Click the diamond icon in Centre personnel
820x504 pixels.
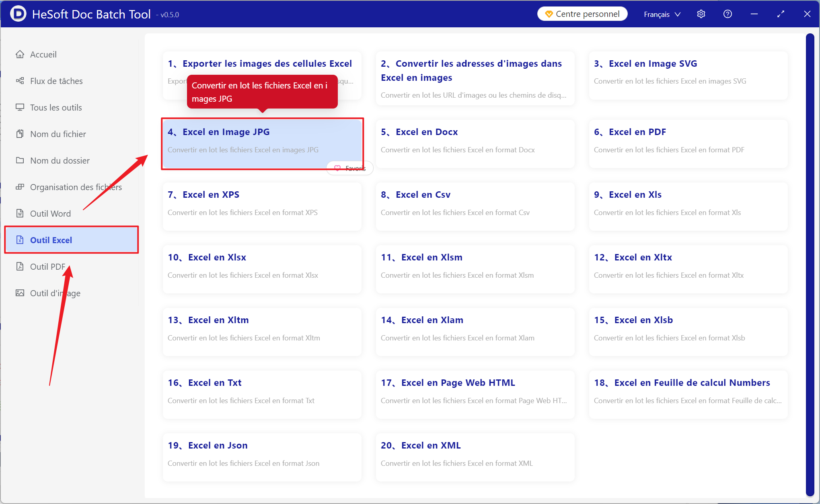[x=549, y=14]
